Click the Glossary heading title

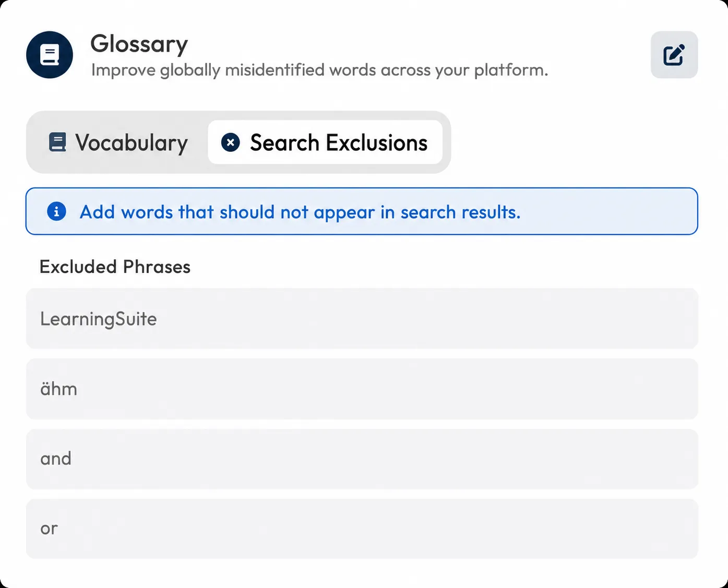pyautogui.click(x=139, y=44)
